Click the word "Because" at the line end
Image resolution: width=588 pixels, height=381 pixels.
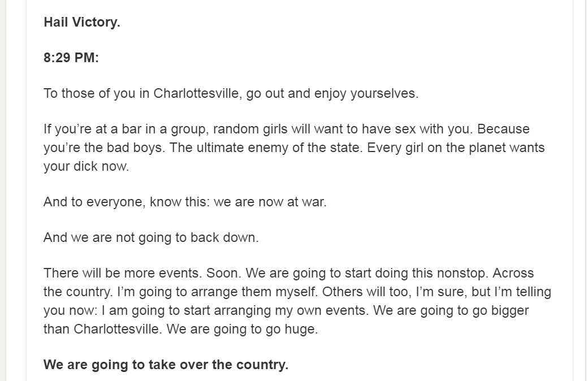pos(503,129)
